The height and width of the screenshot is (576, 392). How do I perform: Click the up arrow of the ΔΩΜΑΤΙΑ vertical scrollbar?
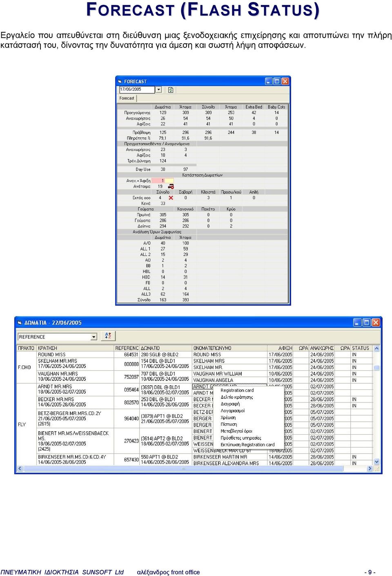[376, 349]
